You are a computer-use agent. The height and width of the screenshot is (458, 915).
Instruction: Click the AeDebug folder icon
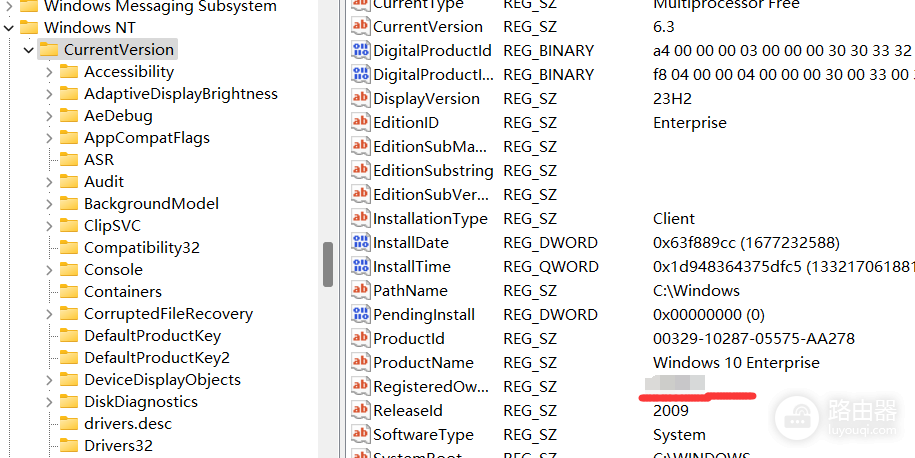(x=69, y=116)
